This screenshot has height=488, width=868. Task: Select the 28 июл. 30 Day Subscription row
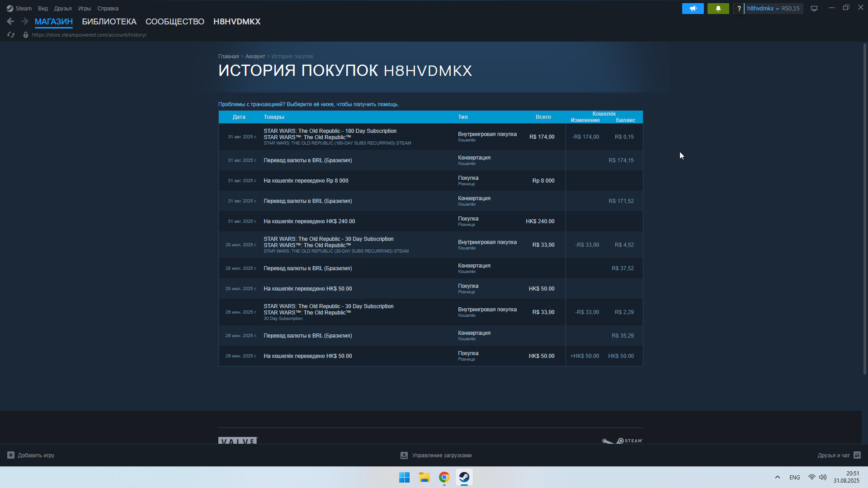[430, 245]
